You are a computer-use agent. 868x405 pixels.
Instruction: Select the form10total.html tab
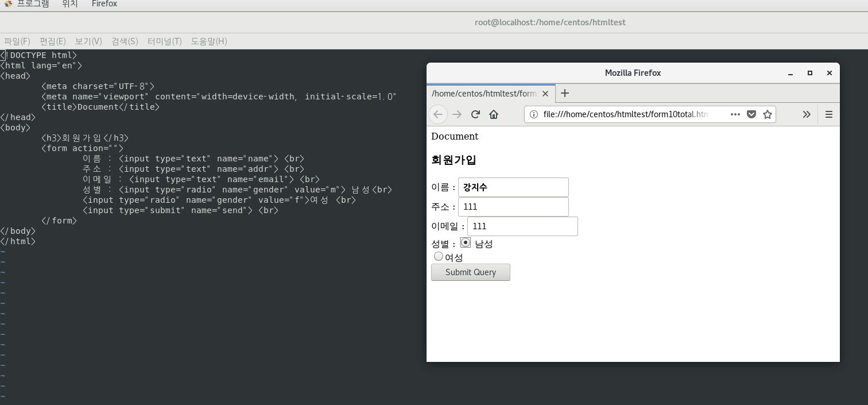click(491, 93)
